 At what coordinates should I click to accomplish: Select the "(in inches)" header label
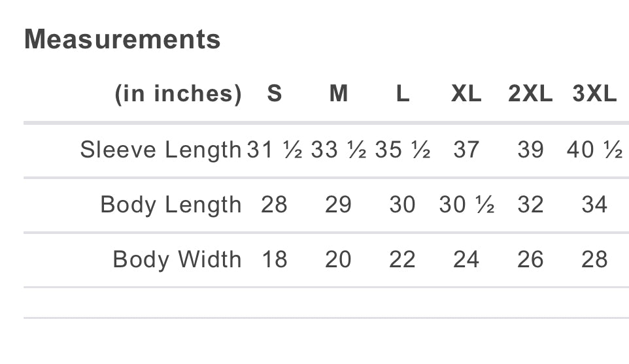pos(178,94)
